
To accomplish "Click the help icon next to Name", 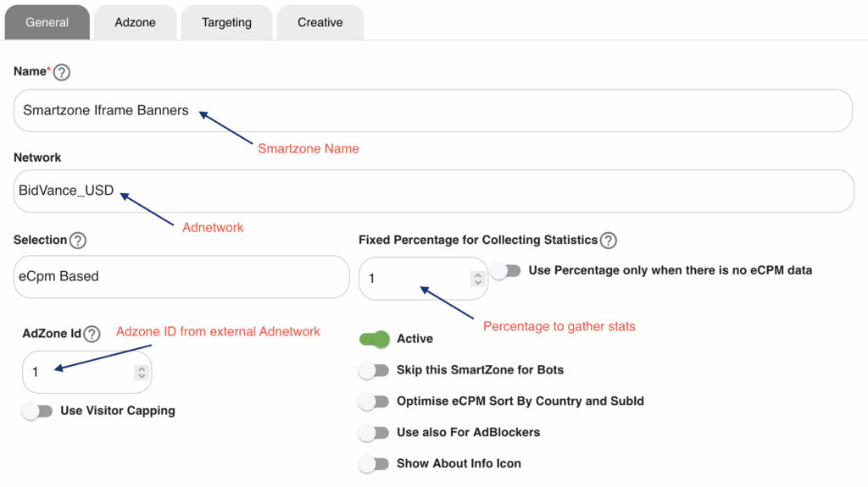I will [61, 73].
